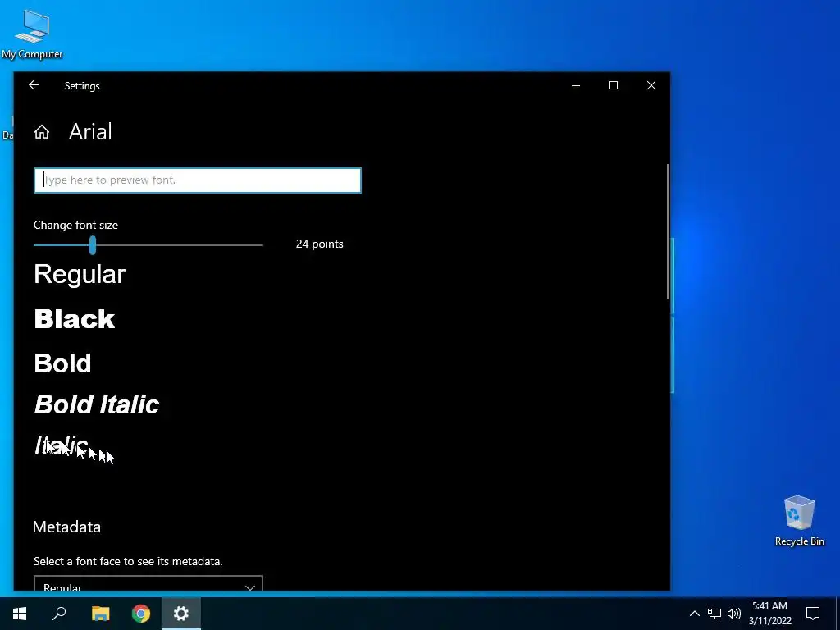This screenshot has width=840, height=630.
Task: Open taskbar Search magnifier
Action: pyautogui.click(x=59, y=614)
